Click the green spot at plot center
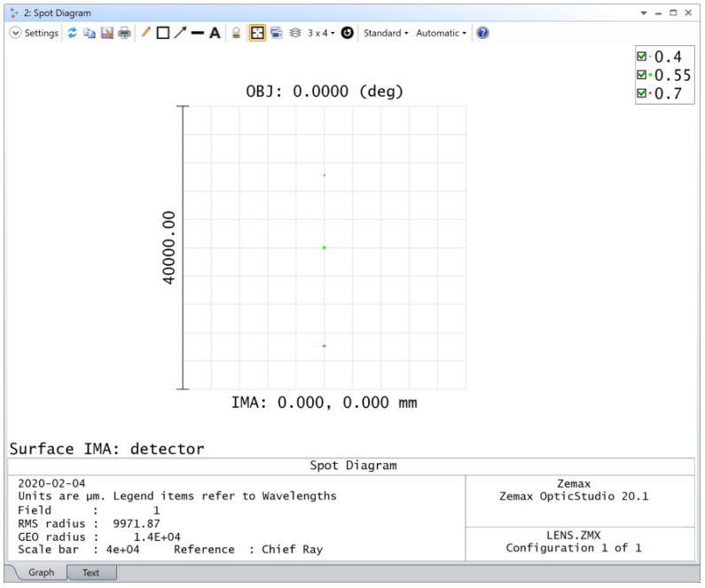Screen dimensions: 705x588 [325, 247]
